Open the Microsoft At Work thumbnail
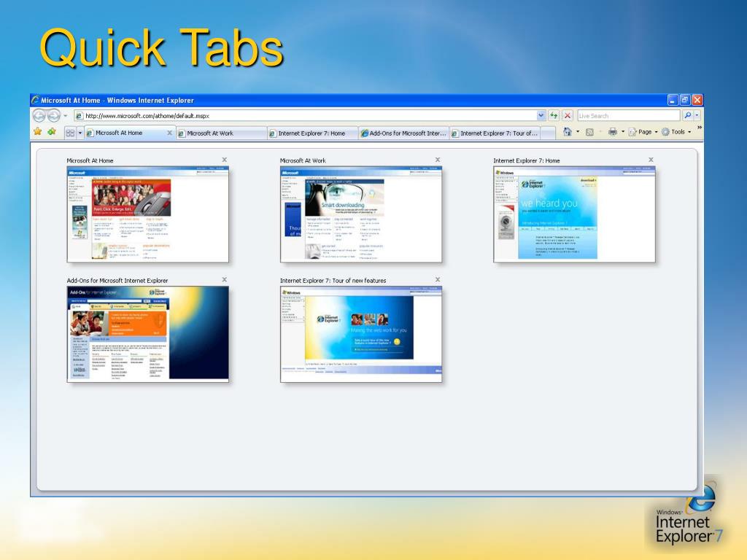 tap(361, 214)
